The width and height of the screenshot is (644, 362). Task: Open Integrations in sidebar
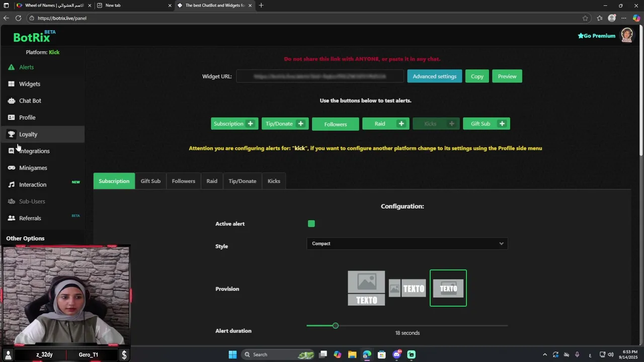click(34, 151)
